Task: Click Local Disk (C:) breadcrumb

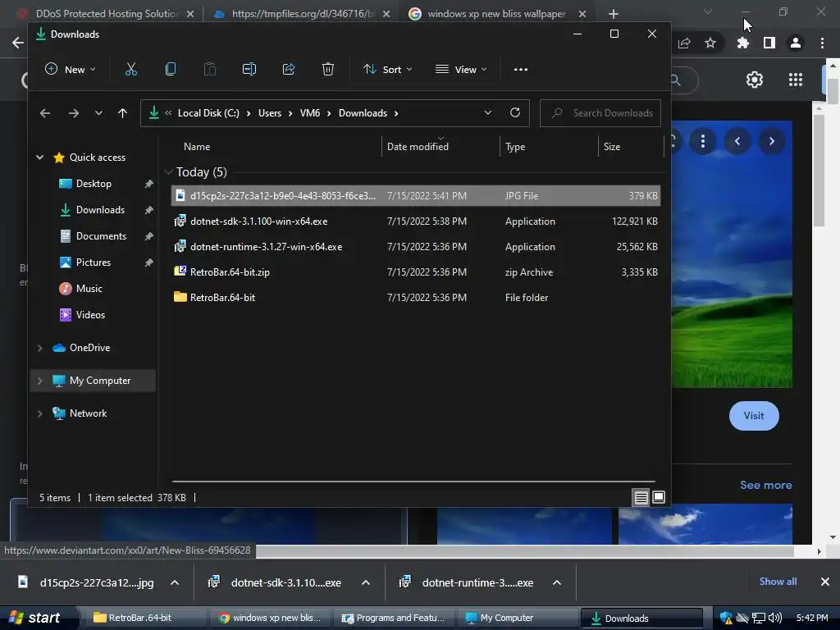Action: (x=208, y=113)
